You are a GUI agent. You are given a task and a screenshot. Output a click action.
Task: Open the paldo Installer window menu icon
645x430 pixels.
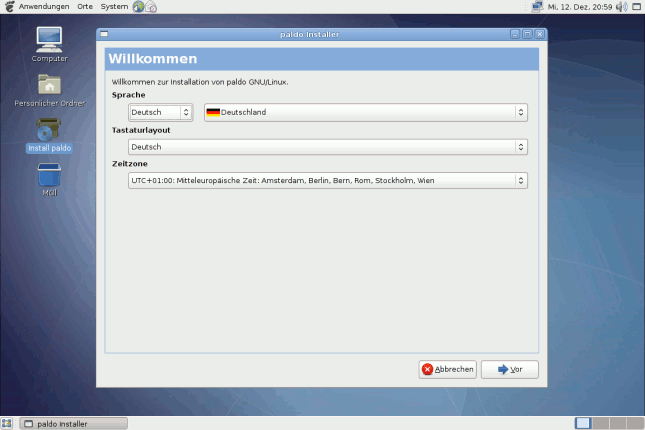104,34
